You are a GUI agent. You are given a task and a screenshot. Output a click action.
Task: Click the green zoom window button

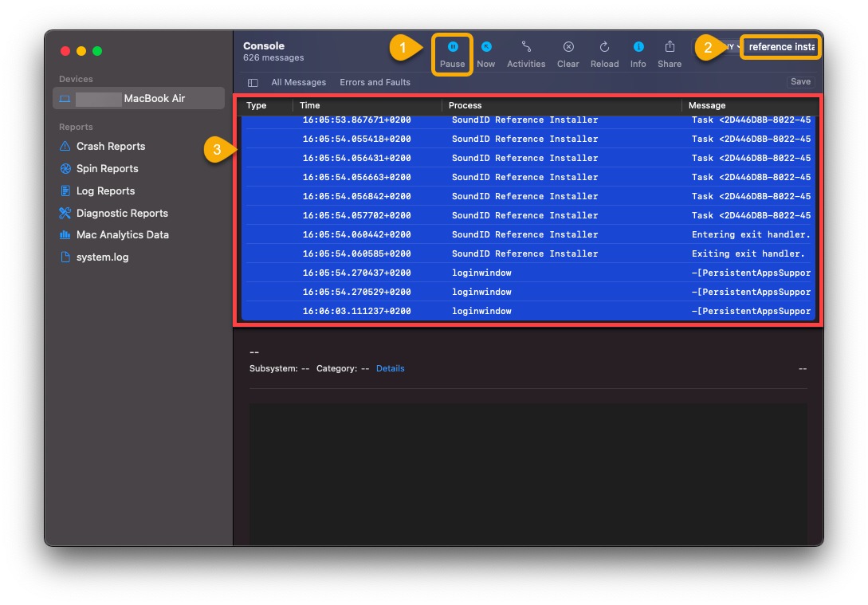point(97,51)
